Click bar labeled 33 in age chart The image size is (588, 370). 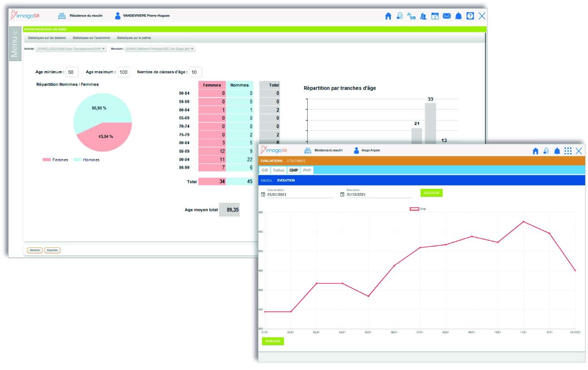click(x=430, y=123)
